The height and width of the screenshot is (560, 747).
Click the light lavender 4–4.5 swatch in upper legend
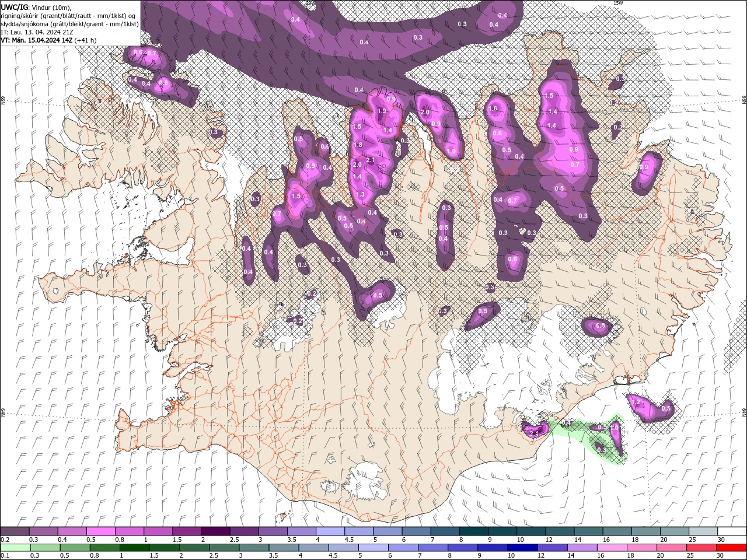click(x=330, y=531)
